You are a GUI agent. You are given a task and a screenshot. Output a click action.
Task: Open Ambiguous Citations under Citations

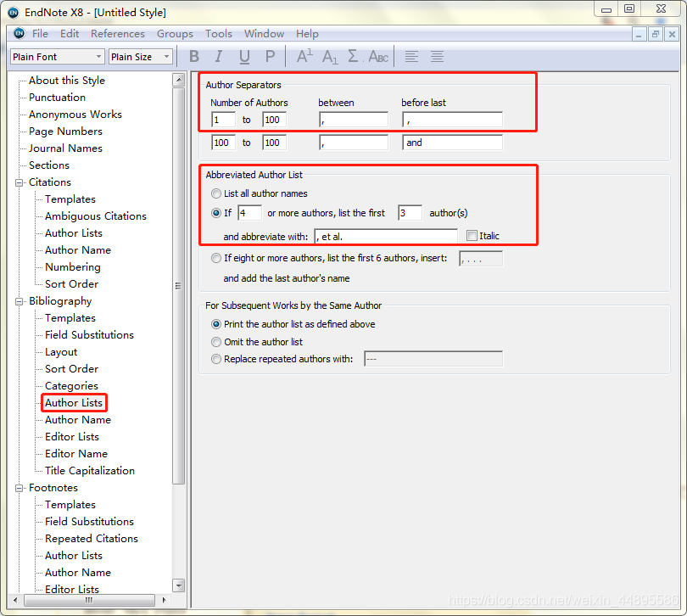[96, 216]
